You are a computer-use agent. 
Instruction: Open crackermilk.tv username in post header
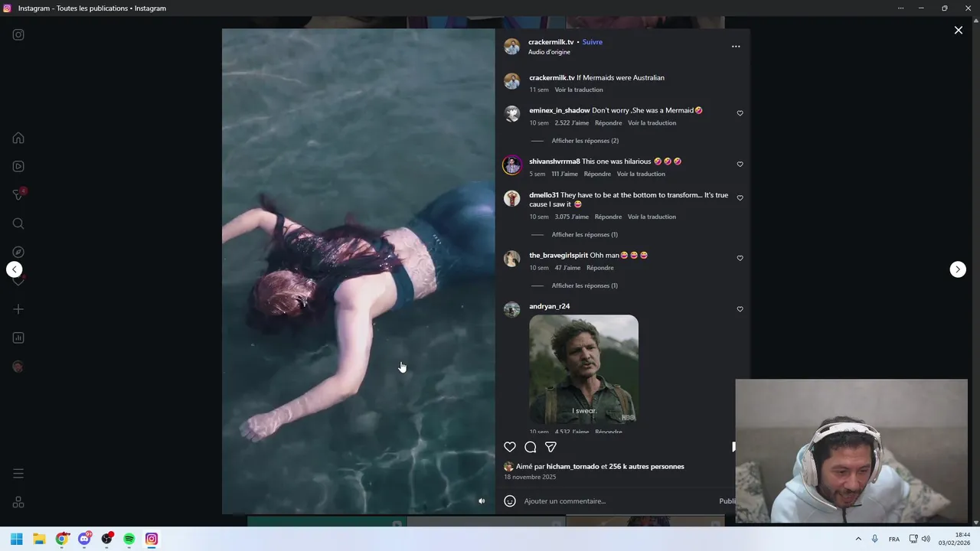coord(550,42)
